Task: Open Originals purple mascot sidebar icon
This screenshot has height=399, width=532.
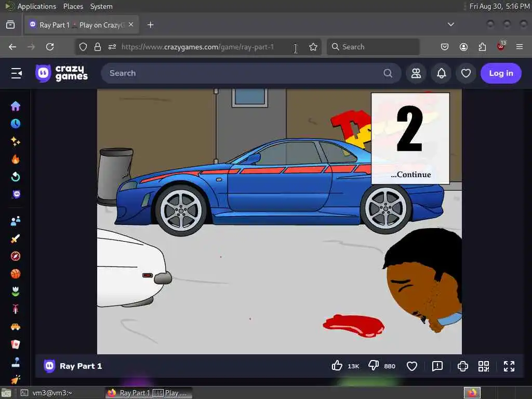Action: 16,194
